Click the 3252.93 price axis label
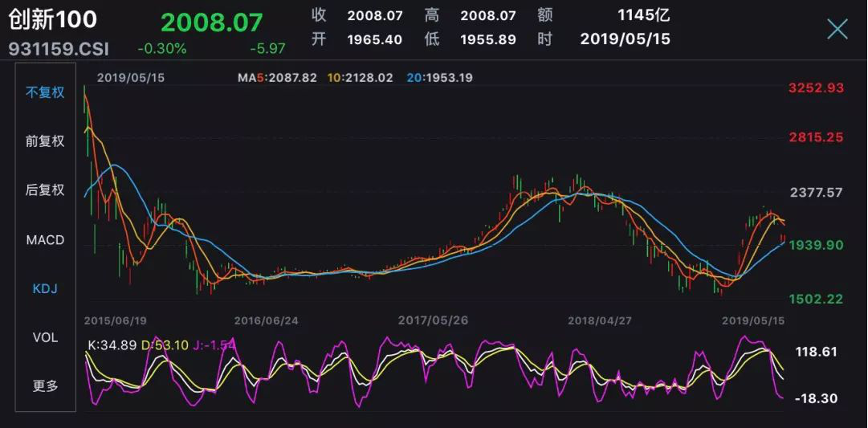 817,88
